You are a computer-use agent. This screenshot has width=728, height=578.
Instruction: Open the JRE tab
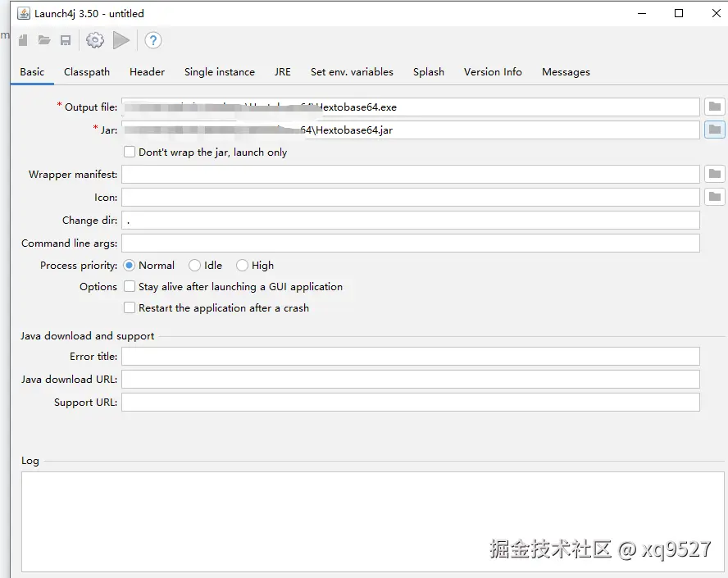pos(282,72)
